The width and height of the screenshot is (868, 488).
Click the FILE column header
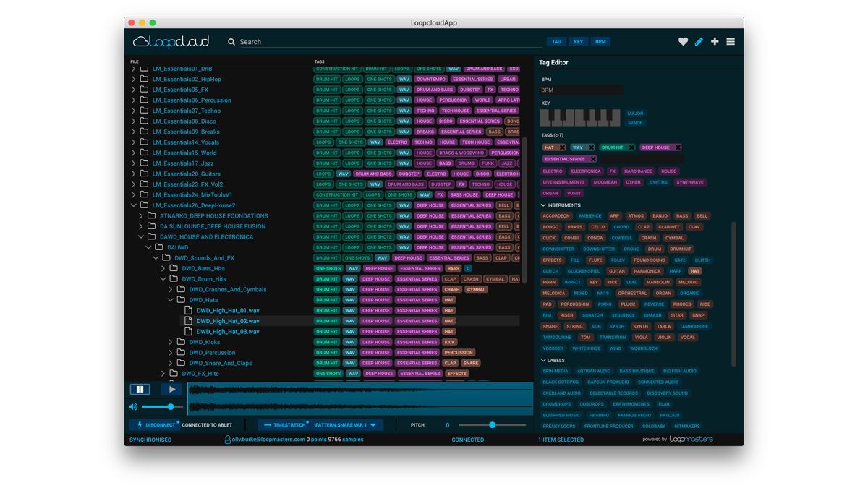tap(135, 62)
